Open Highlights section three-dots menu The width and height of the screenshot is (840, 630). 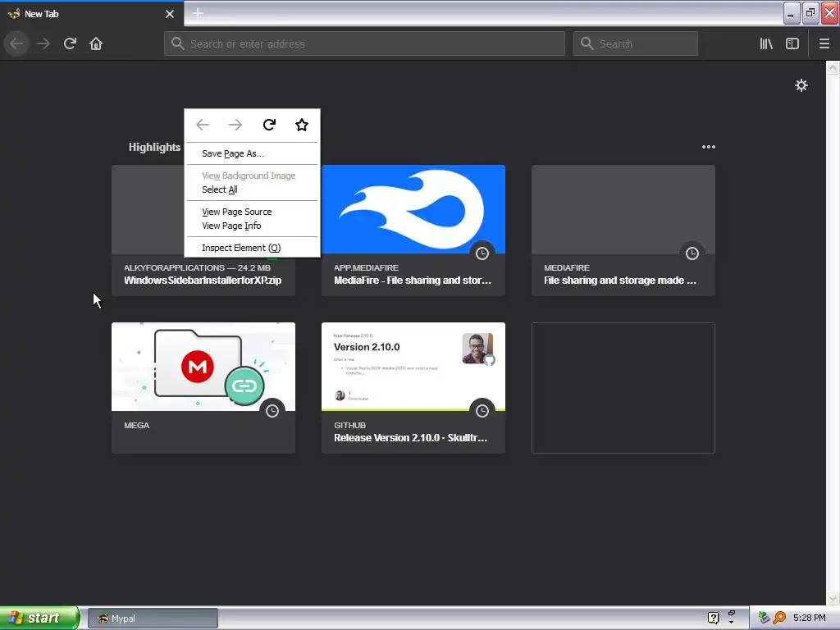708,147
